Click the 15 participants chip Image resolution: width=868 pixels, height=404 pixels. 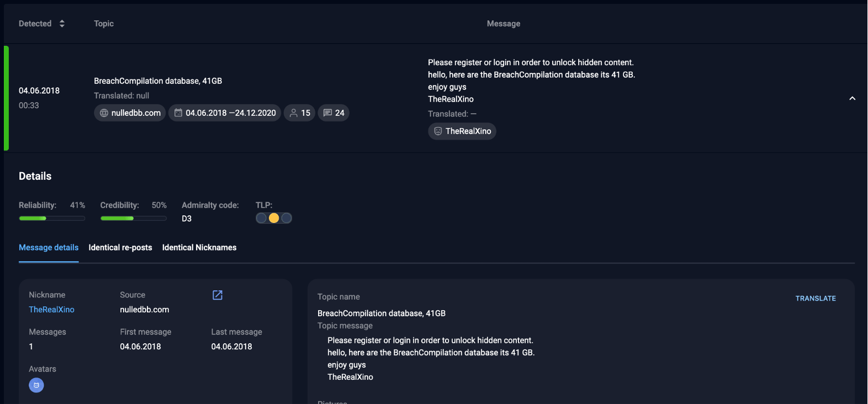coord(300,113)
